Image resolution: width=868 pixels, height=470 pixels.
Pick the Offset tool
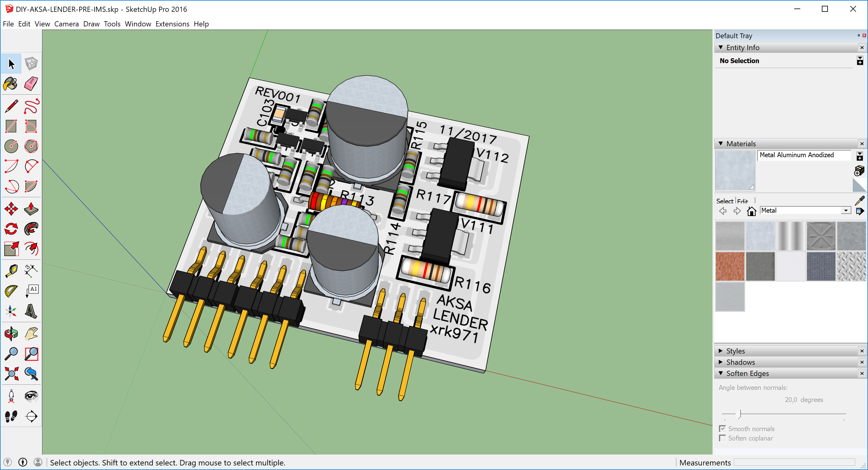point(31,249)
